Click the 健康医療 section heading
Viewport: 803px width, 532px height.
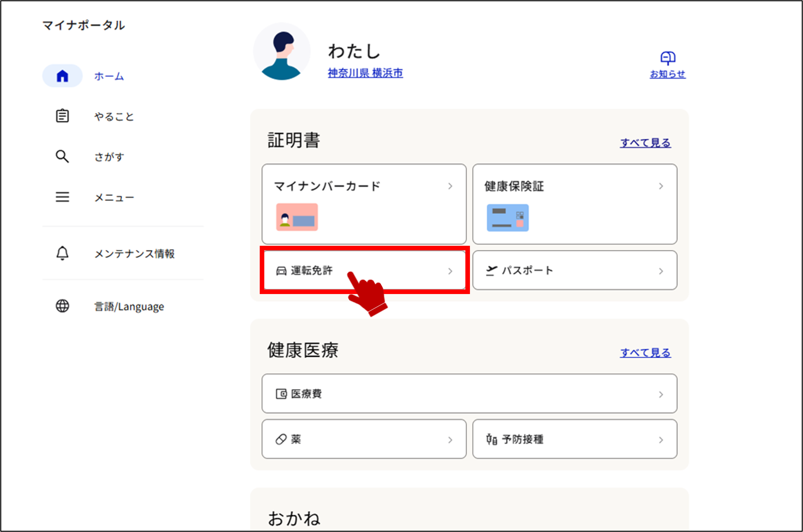(303, 350)
